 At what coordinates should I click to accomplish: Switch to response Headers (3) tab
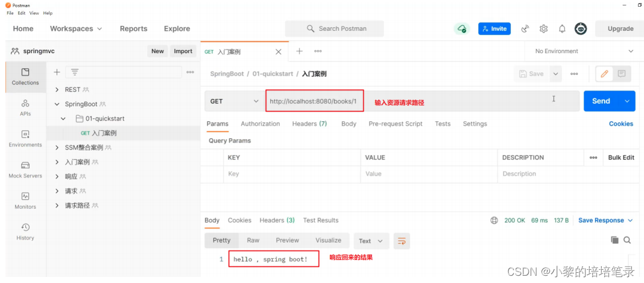[277, 221]
